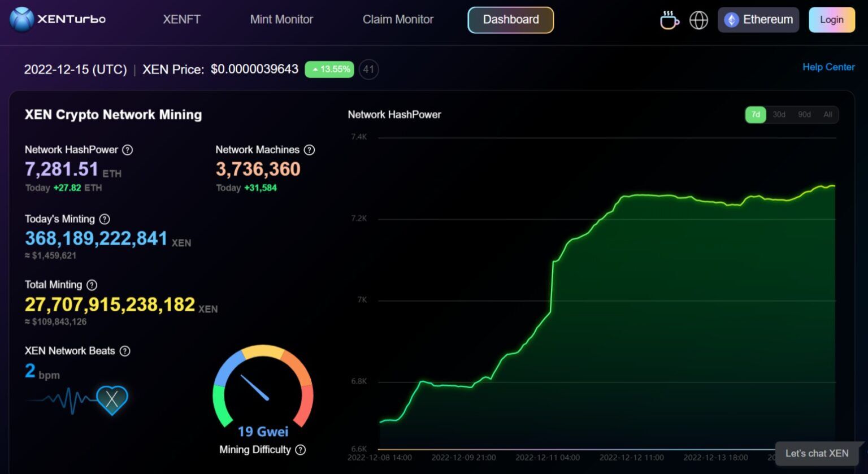Select the 30d chart range
The image size is (868, 474).
point(779,114)
